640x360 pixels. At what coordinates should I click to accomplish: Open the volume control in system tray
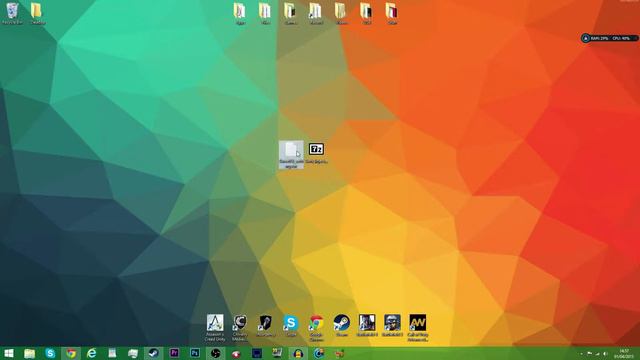point(605,354)
